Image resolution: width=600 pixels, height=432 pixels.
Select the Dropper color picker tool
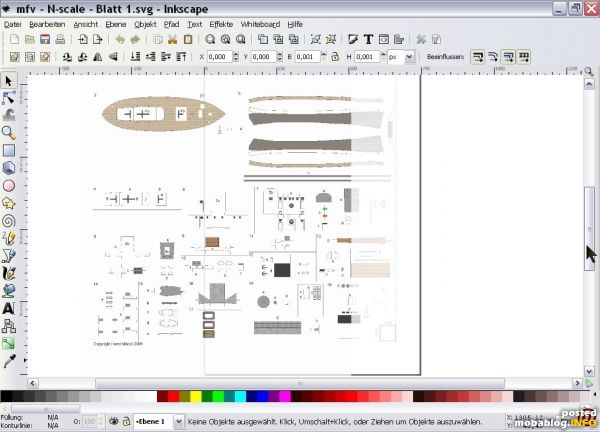pos(9,361)
